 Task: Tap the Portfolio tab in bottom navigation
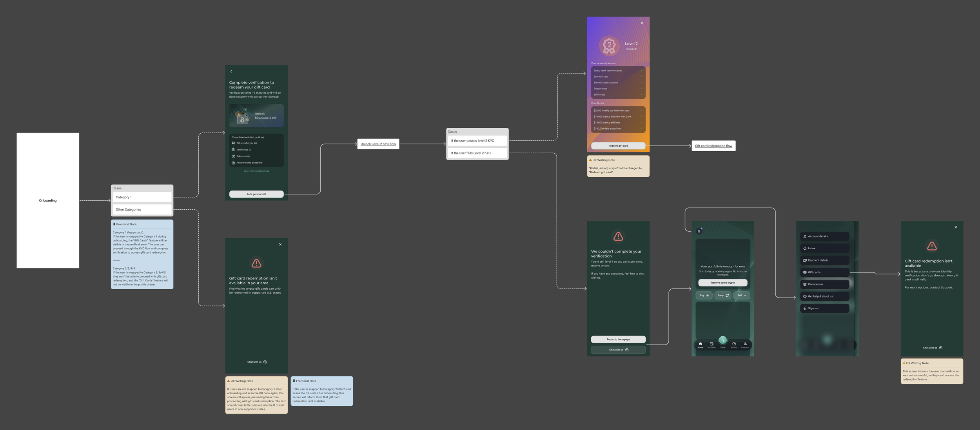(711, 345)
